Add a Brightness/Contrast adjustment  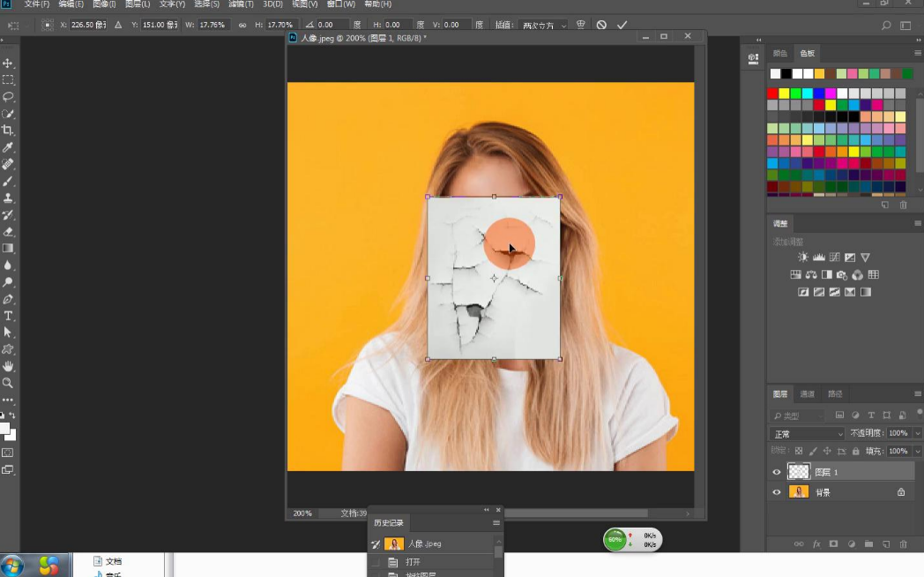803,257
